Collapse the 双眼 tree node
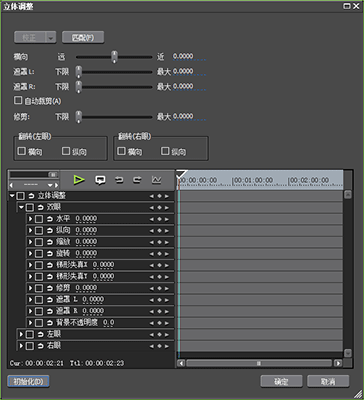Viewport: 364px width, 400px height. pos(22,208)
